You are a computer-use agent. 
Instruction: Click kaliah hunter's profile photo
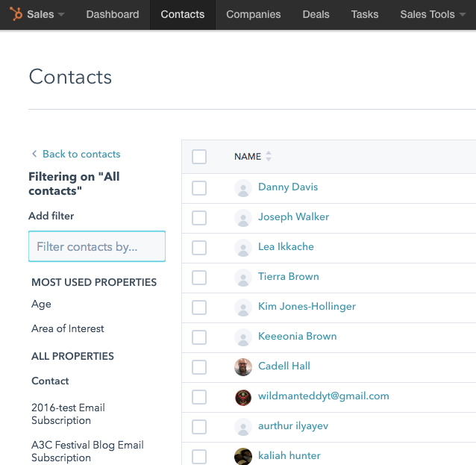coord(242,457)
